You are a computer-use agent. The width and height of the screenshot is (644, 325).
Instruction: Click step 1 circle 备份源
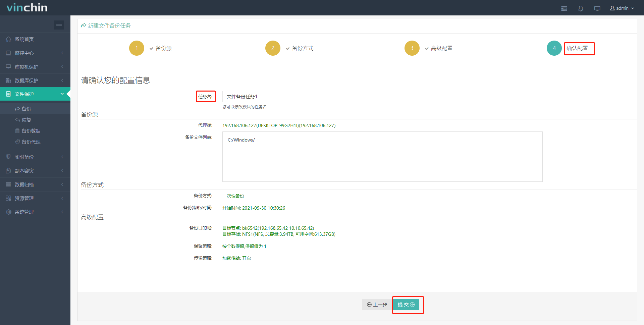click(137, 48)
